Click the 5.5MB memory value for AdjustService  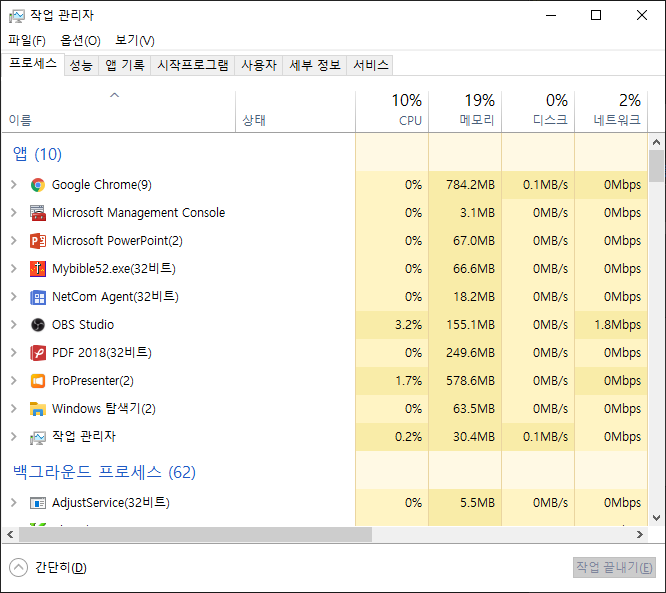point(477,503)
